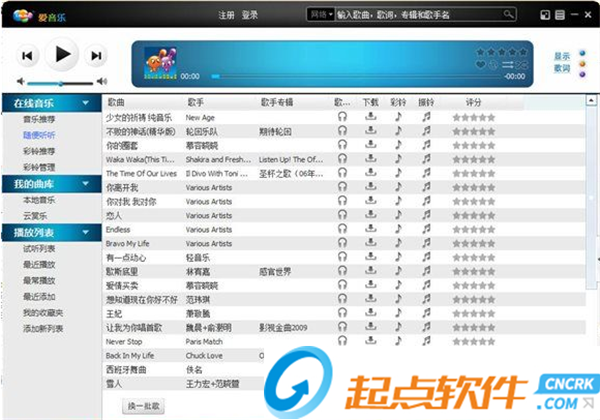Sort by the 歌手 column header
The height and width of the screenshot is (420, 600).
[196, 103]
